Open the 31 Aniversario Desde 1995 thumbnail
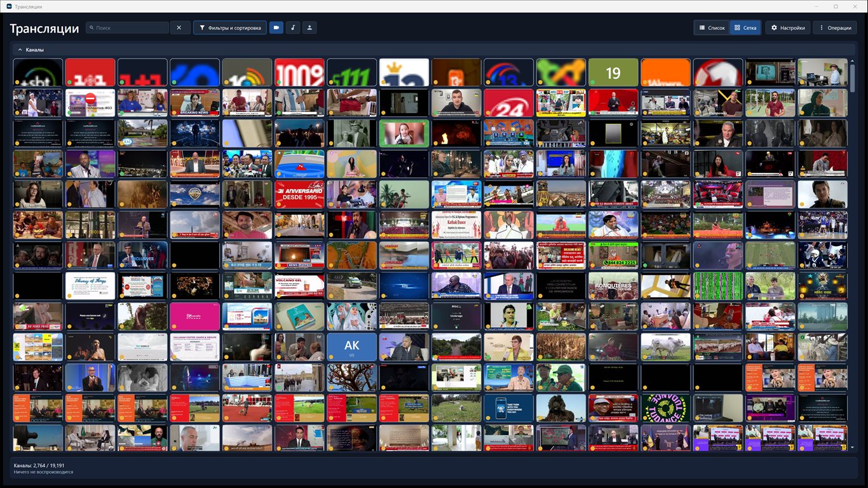The height and width of the screenshot is (488, 868). 299,194
